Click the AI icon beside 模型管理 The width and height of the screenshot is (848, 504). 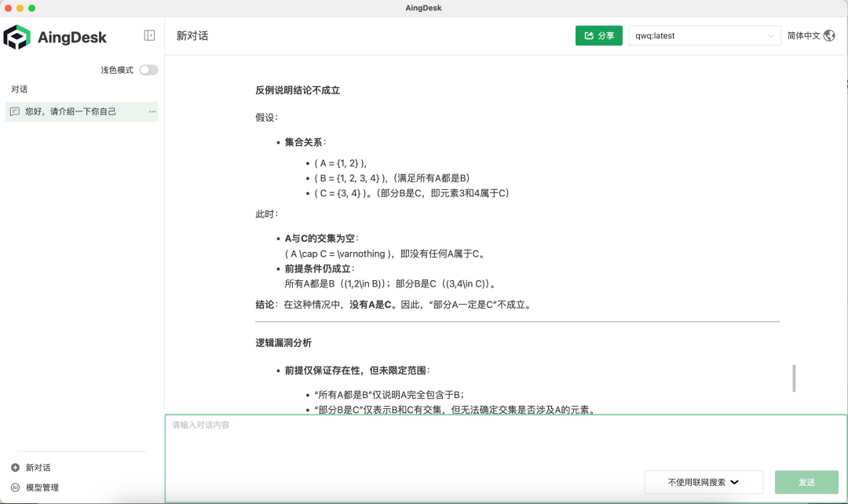[15, 488]
